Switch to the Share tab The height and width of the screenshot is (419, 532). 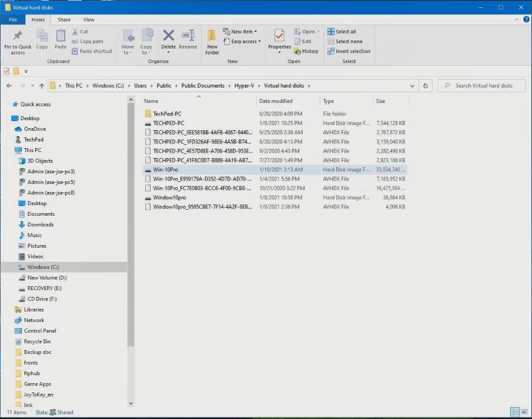pyautogui.click(x=64, y=20)
